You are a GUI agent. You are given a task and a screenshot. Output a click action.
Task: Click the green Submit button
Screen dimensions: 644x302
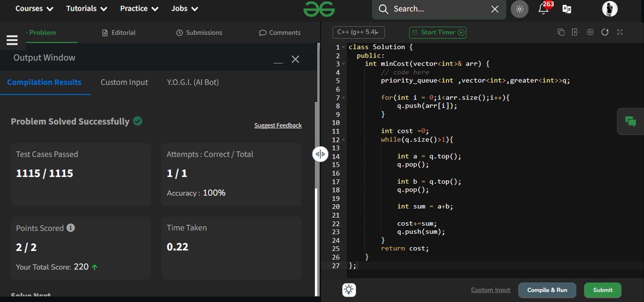(603, 290)
